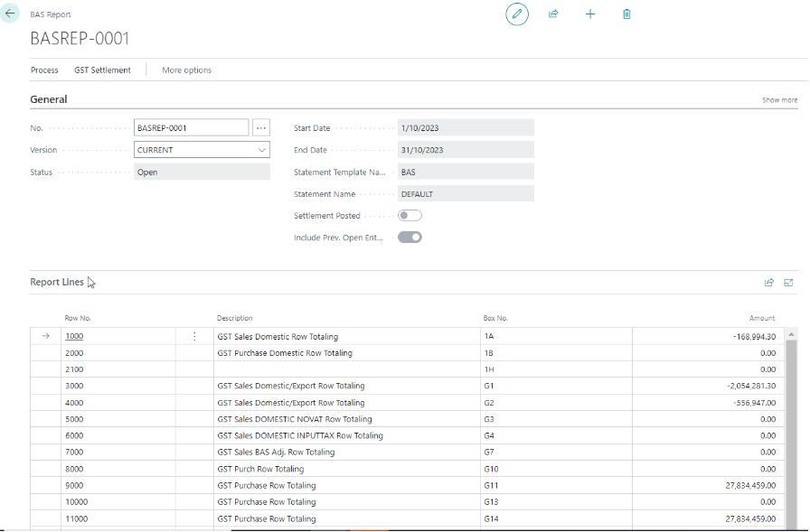This screenshot has width=810, height=532.
Task: Open row number 1000 link
Action: click(x=74, y=336)
